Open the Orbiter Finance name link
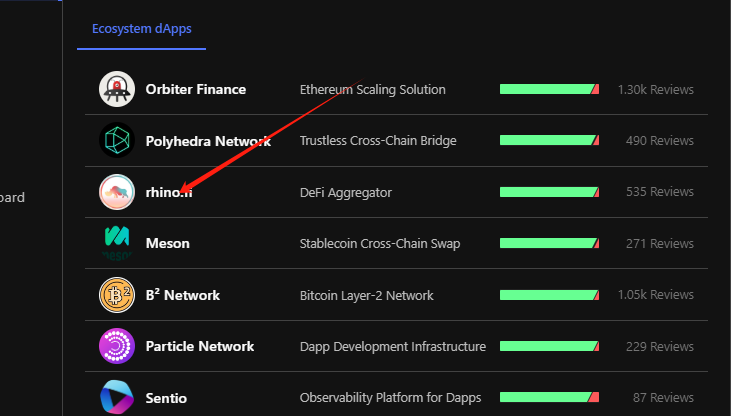 pyautogui.click(x=196, y=89)
